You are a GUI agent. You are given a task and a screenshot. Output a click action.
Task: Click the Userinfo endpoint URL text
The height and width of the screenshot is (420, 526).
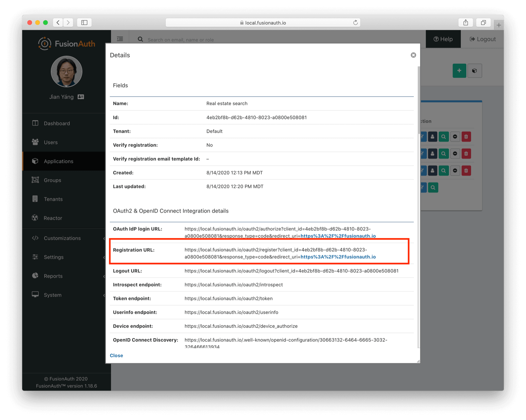pos(231,312)
